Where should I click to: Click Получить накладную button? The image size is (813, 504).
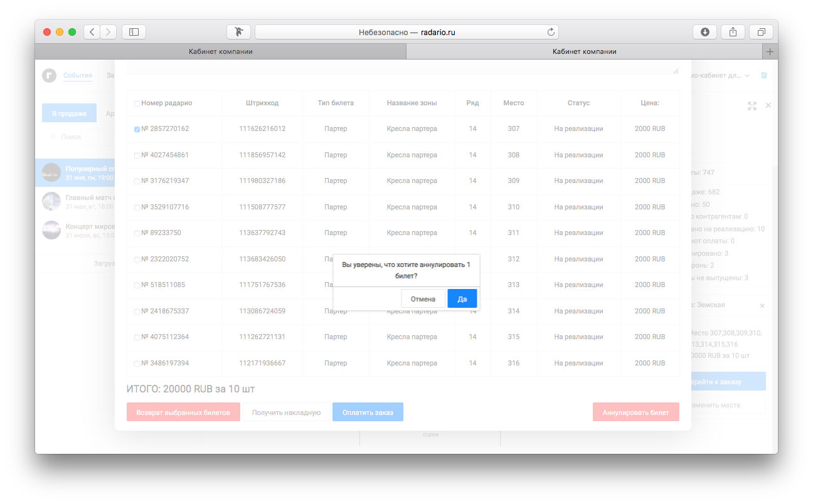coord(286,412)
